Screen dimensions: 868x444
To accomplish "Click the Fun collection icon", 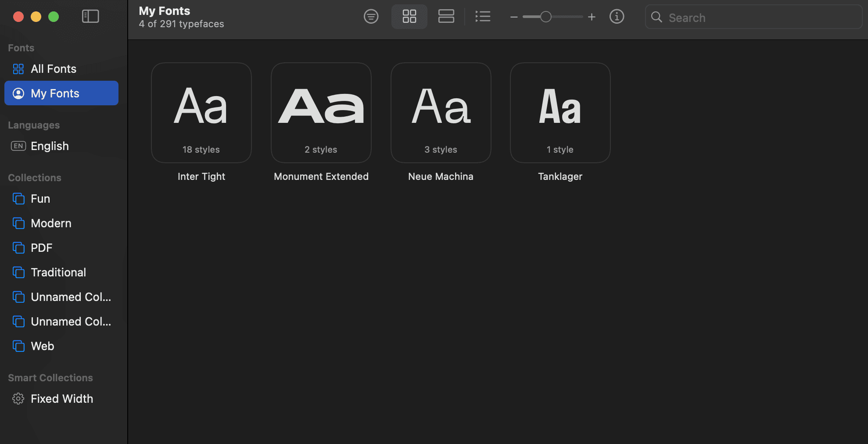I will [x=18, y=199].
